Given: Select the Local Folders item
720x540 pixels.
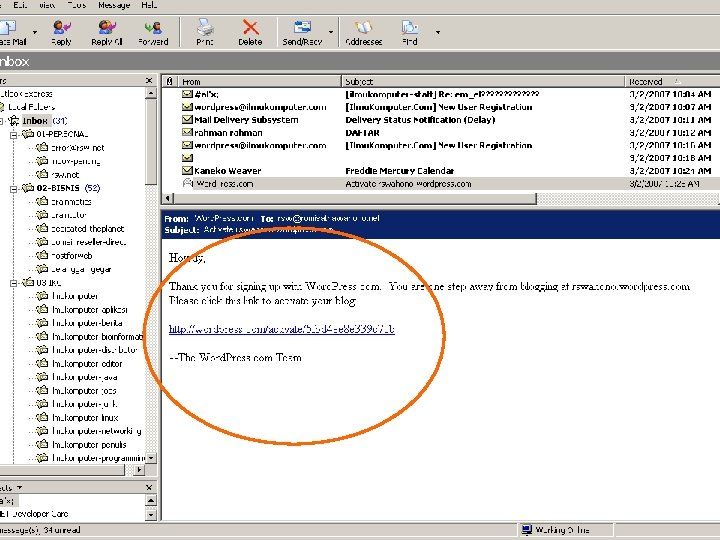Looking at the screenshot, I should point(31,107).
